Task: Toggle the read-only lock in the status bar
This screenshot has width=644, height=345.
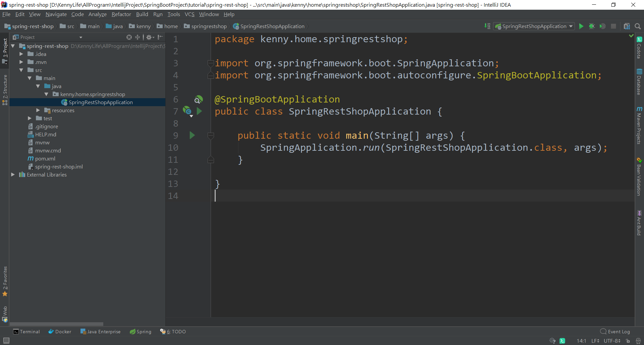Action: 627,341
